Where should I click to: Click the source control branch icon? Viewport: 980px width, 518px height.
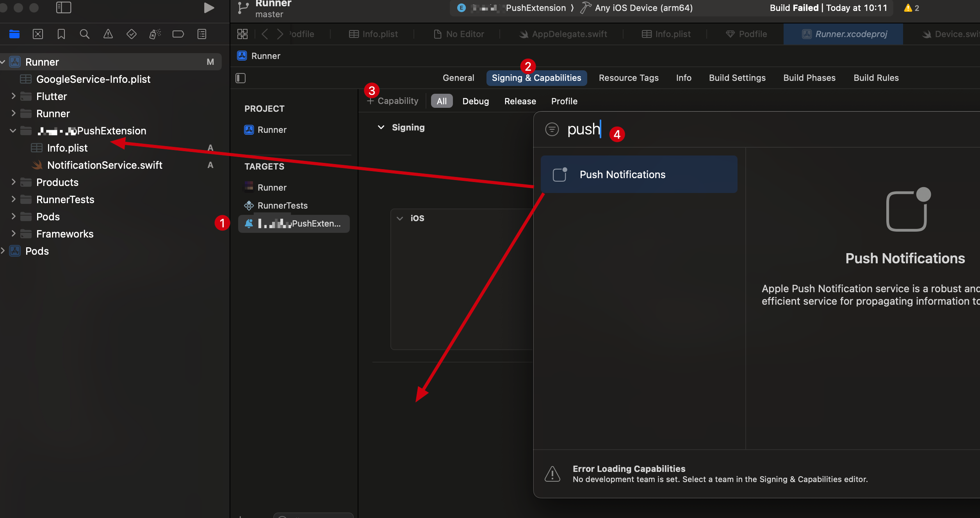[243, 8]
